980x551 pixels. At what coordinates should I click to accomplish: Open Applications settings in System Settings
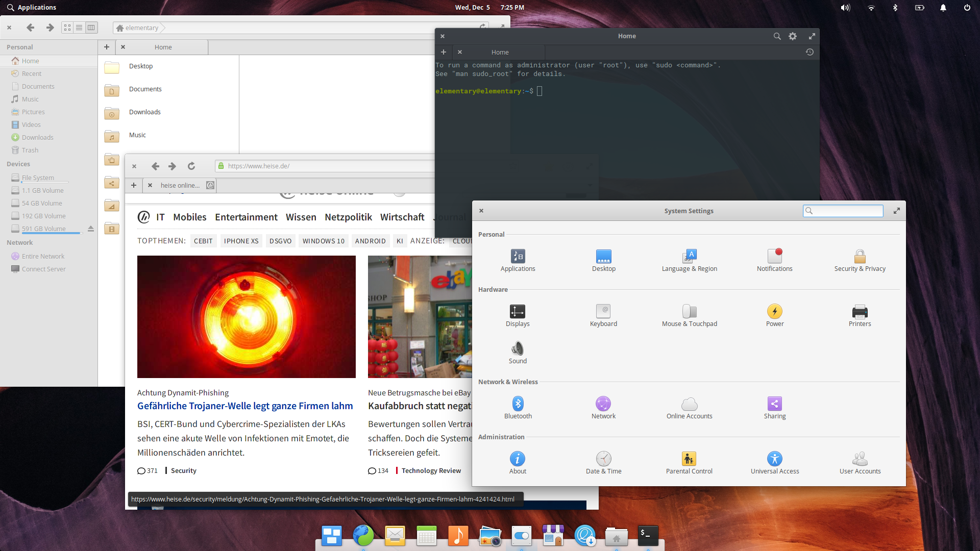(518, 261)
